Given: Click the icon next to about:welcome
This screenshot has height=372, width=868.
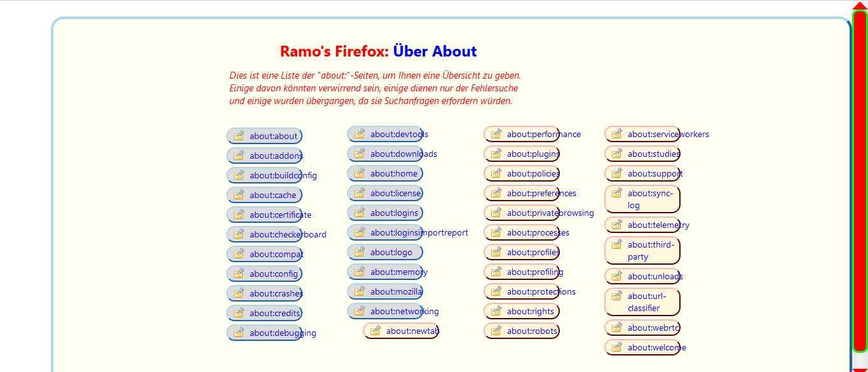Looking at the screenshot, I should point(616,347).
